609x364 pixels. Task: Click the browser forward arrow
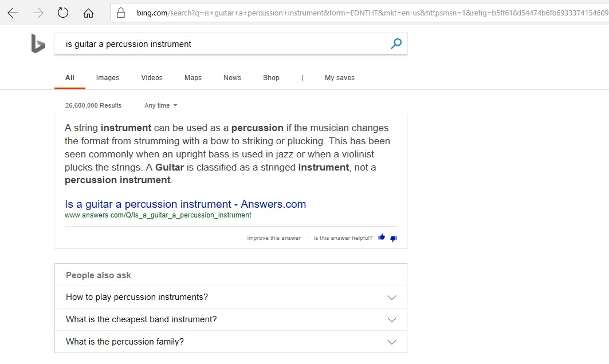click(38, 13)
